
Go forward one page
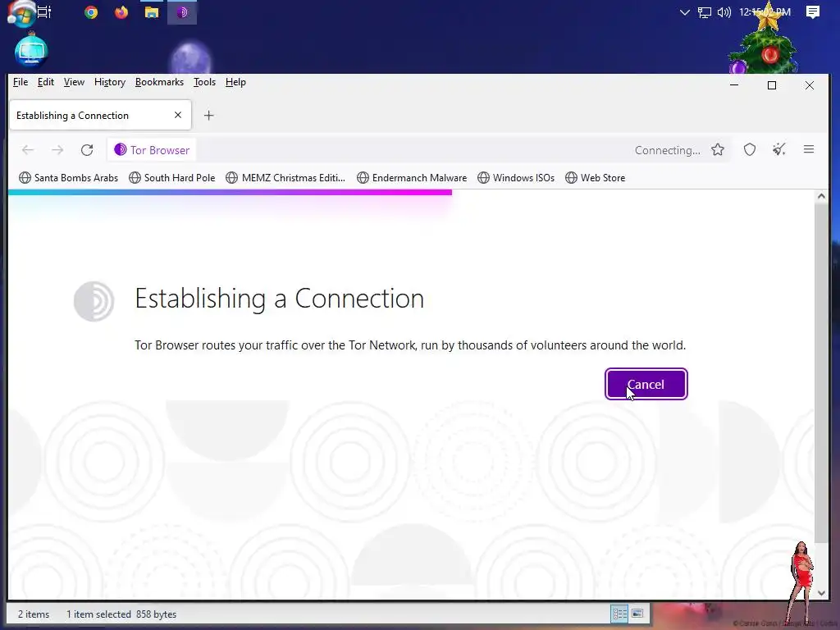57,150
